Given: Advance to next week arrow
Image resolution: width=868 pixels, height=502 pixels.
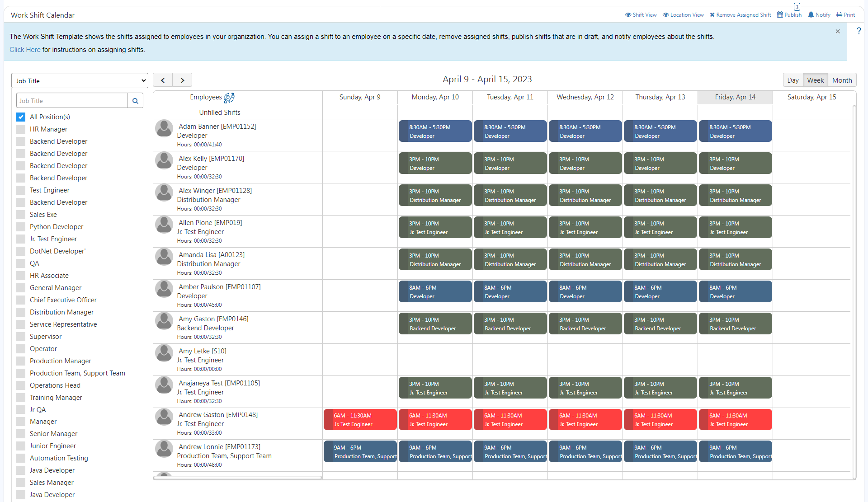Looking at the screenshot, I should pos(182,80).
